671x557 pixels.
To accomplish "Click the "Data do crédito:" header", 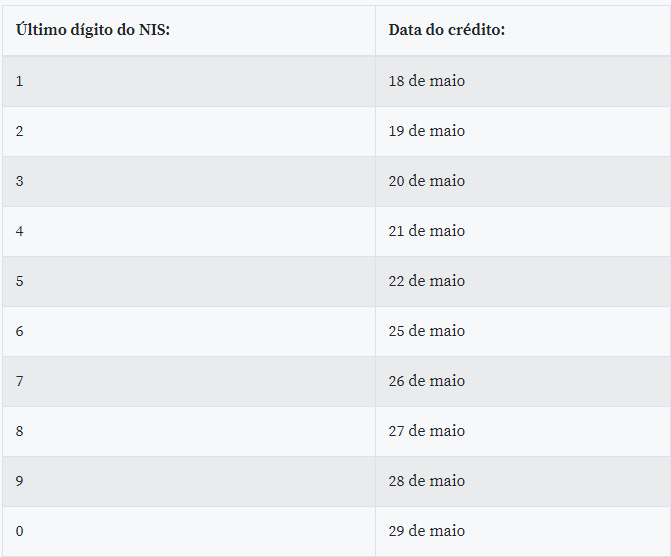I will point(446,30).
